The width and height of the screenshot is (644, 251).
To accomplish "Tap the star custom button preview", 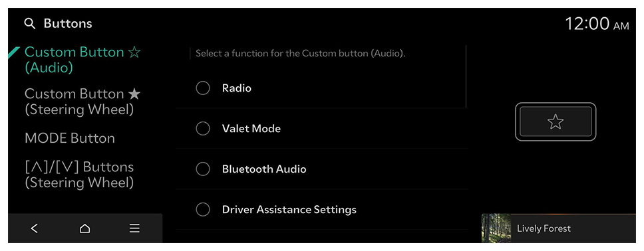I will tap(556, 122).
